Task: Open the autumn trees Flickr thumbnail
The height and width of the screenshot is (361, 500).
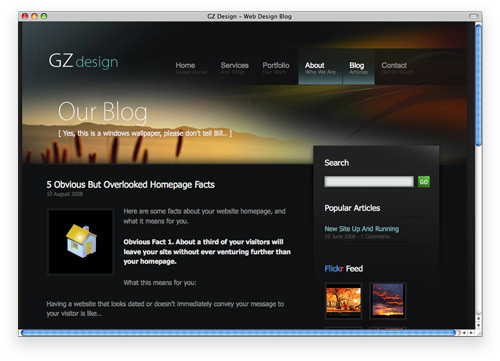Action: click(343, 301)
